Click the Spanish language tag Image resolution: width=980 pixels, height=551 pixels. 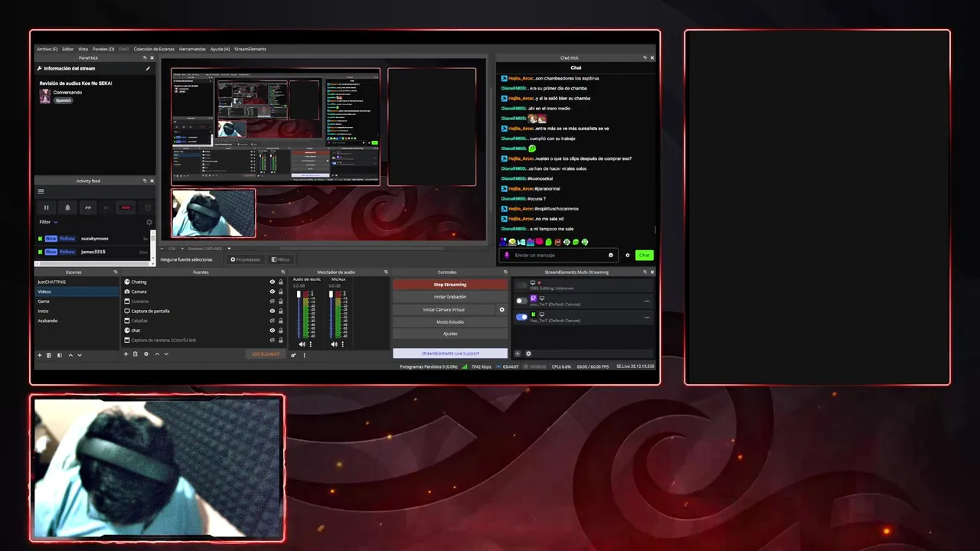click(63, 100)
